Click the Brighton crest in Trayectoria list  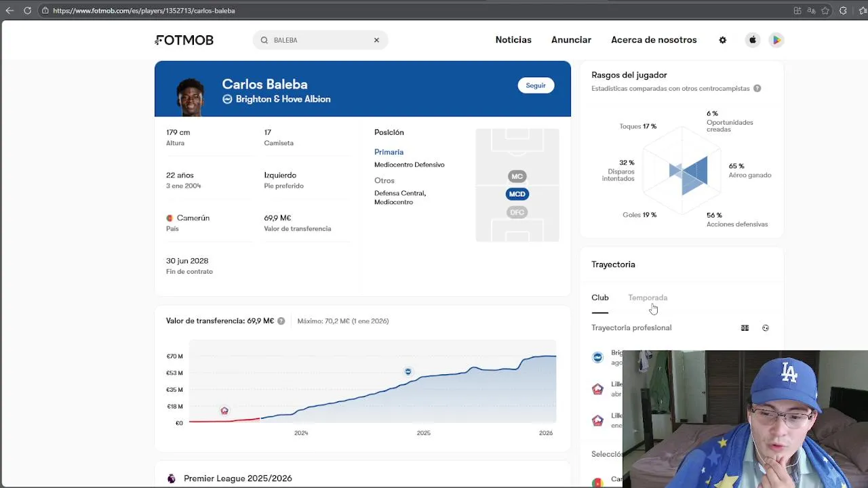point(597,357)
